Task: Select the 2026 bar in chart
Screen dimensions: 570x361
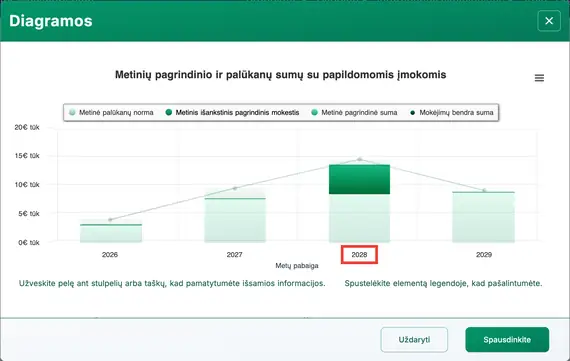Action: pos(111,233)
